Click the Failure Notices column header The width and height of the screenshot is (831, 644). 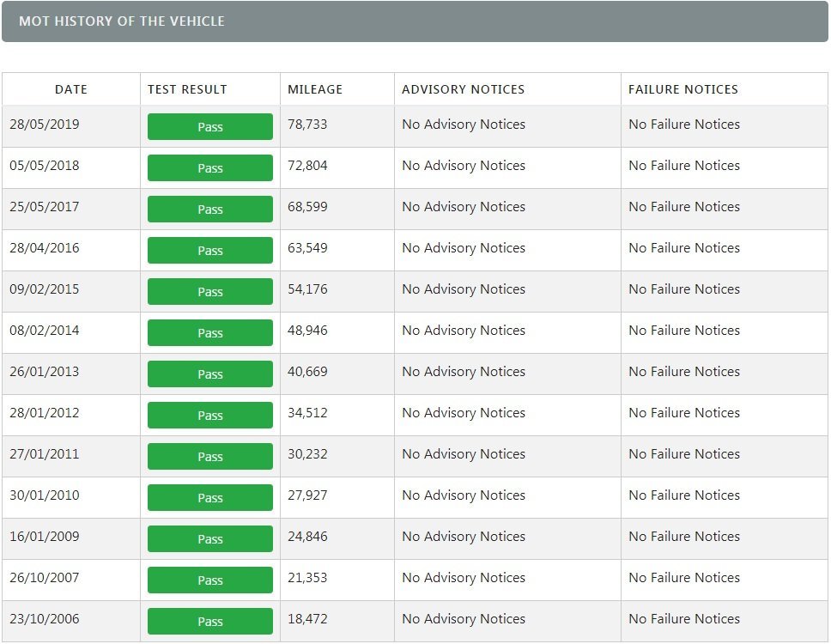click(683, 89)
